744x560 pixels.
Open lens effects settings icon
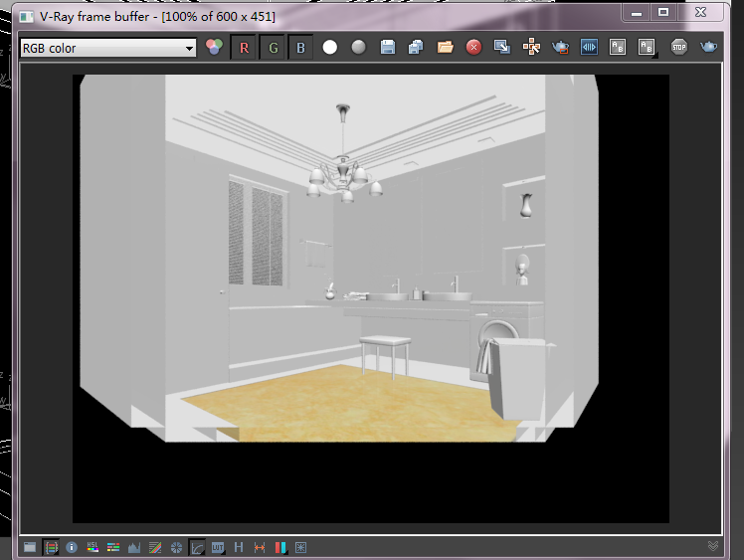coord(300,547)
